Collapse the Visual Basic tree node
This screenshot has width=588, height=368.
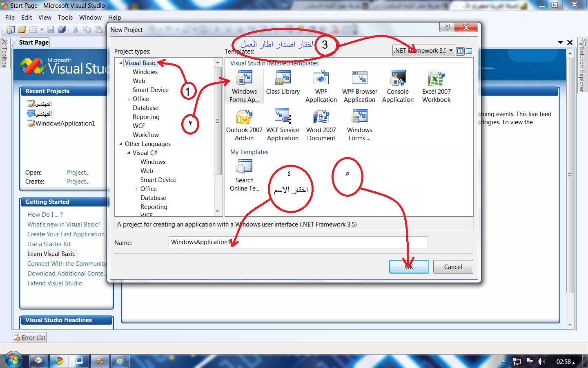121,63
